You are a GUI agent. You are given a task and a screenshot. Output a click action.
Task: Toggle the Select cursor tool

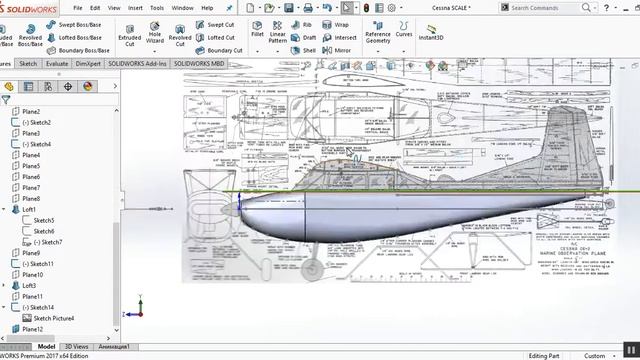pyautogui.click(x=347, y=8)
